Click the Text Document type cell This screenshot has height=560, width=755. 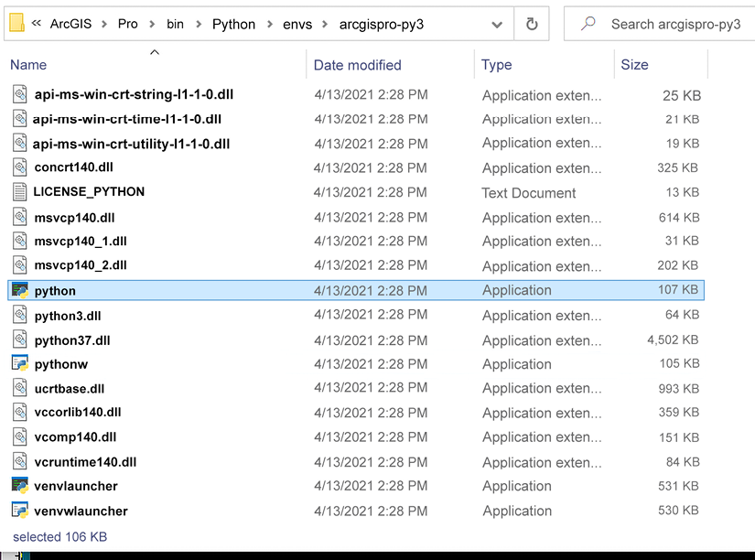pos(529,192)
